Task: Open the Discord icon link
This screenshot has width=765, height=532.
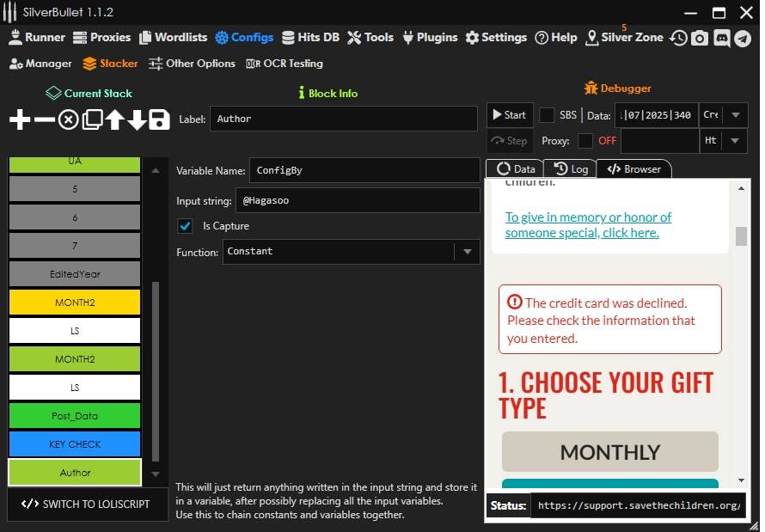Action: (x=721, y=38)
